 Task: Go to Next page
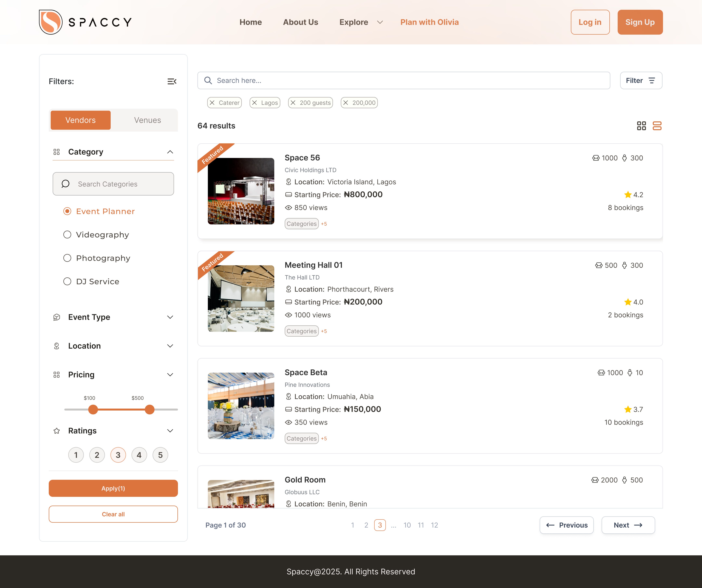[x=628, y=525]
